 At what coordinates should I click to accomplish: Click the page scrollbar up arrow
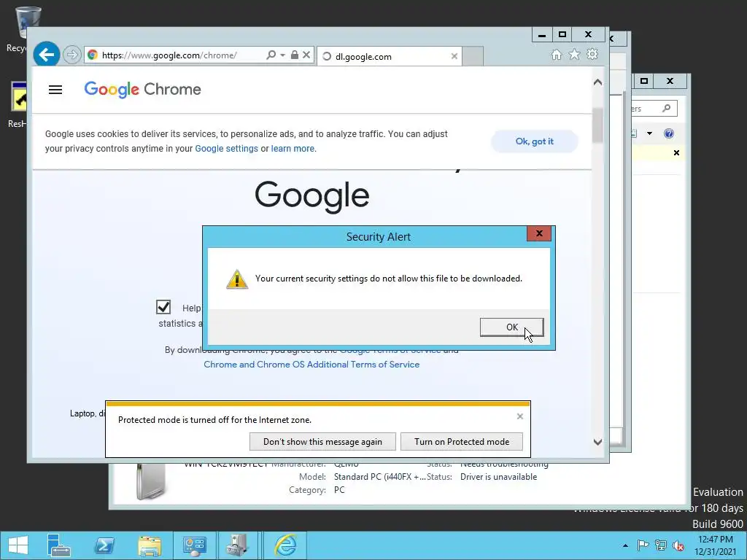coord(597,82)
